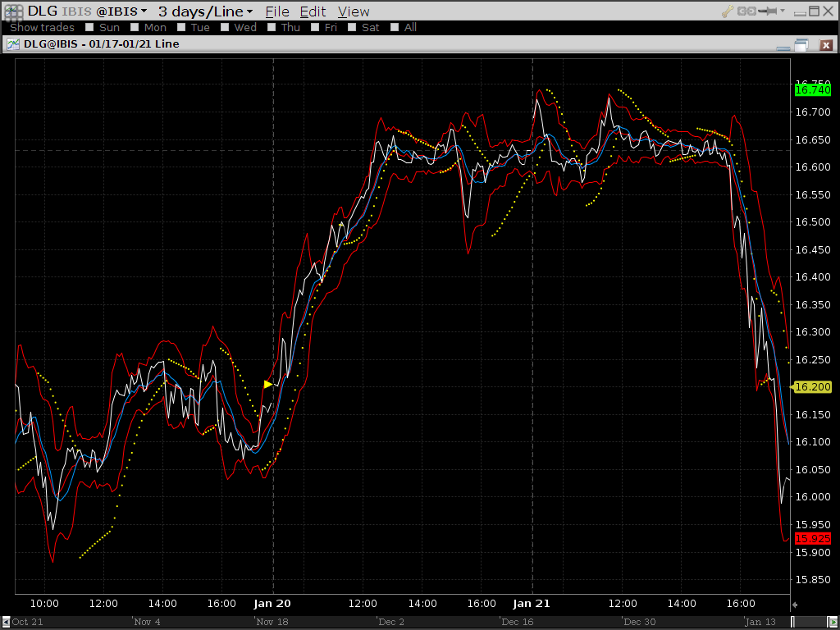Click Nov 4 on the bottom timeline

pyautogui.click(x=147, y=622)
